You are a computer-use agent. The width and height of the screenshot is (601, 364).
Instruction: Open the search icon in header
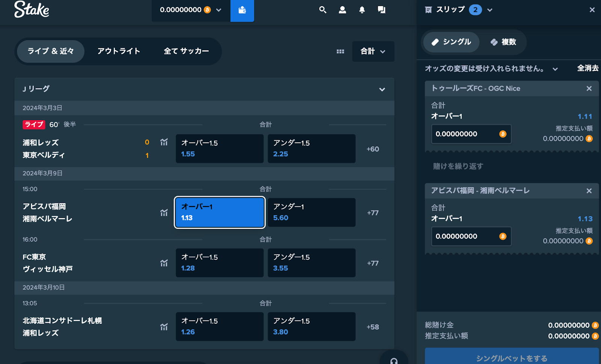point(323,10)
